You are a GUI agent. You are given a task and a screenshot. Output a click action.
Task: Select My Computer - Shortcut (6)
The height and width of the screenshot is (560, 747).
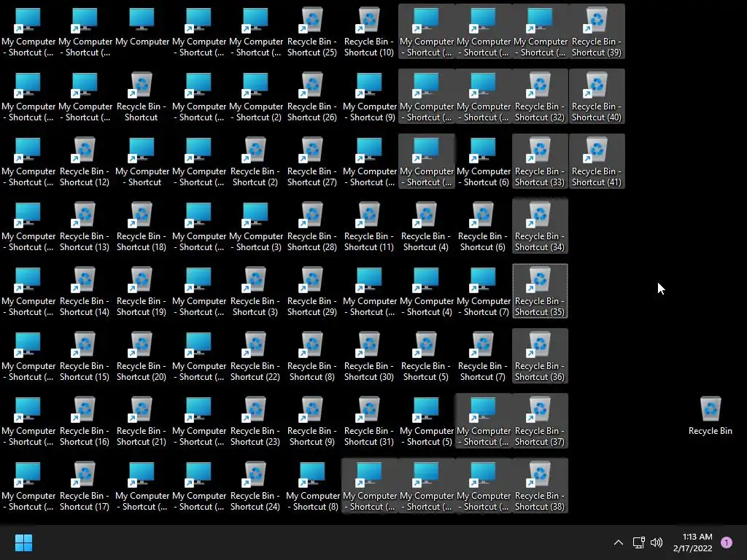point(483,161)
